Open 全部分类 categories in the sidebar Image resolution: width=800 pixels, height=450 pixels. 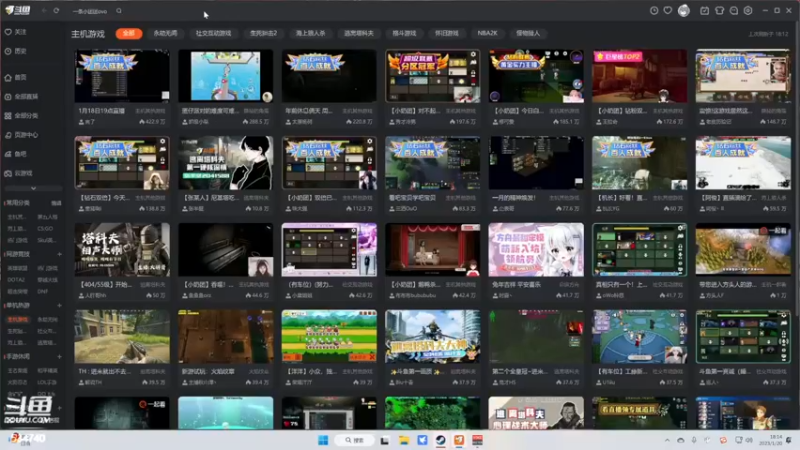pos(21,116)
